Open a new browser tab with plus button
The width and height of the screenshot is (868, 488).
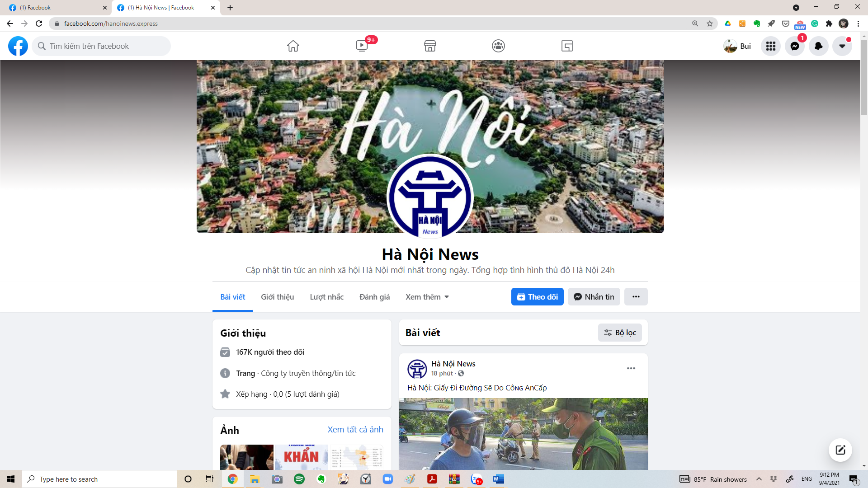point(230,8)
